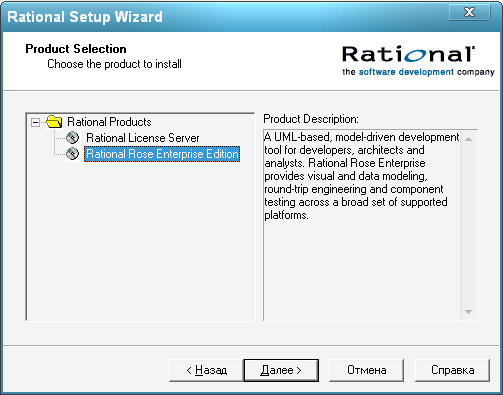Open help with the Справка button
503x395 pixels.
(452, 370)
